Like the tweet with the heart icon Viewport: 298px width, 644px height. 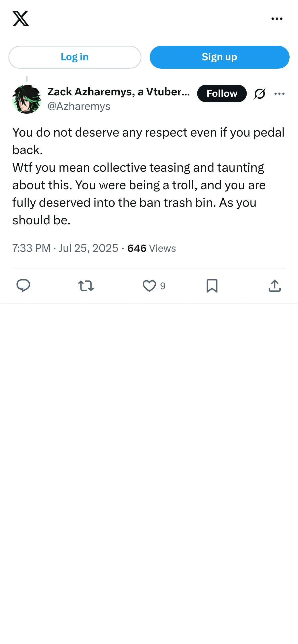pos(149,286)
